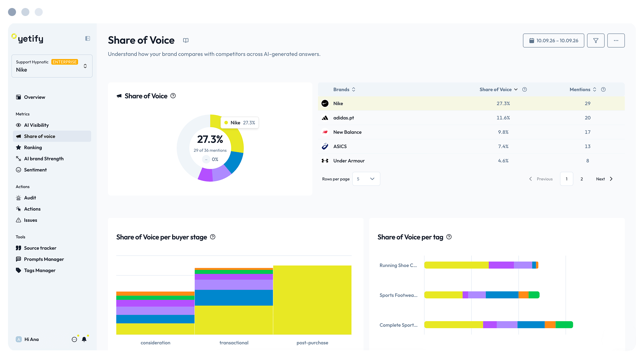Collapse the sidebar panel icon
Image resolution: width=644 pixels, height=359 pixels.
pyautogui.click(x=87, y=38)
